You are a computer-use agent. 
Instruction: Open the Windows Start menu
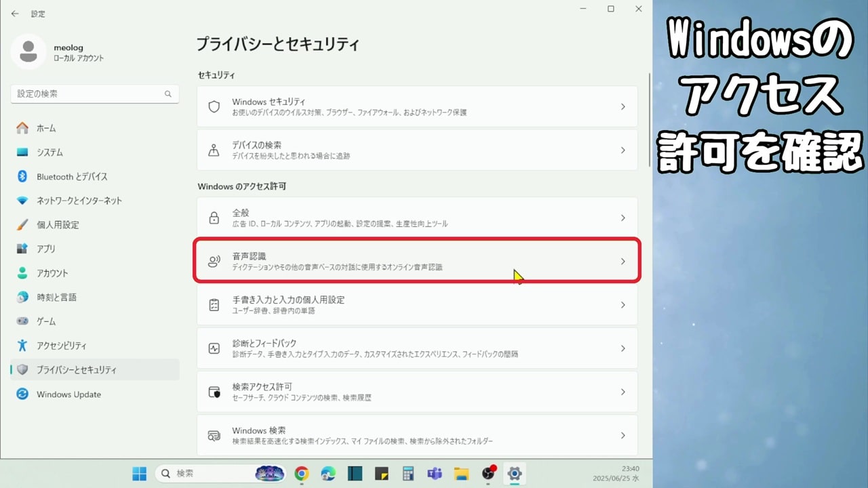pos(139,473)
